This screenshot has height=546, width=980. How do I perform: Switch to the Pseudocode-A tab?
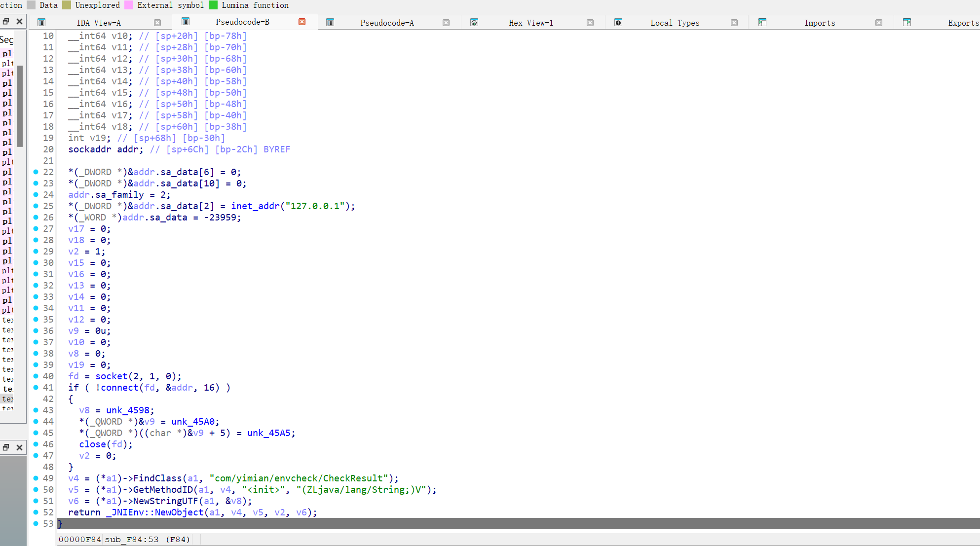(387, 23)
